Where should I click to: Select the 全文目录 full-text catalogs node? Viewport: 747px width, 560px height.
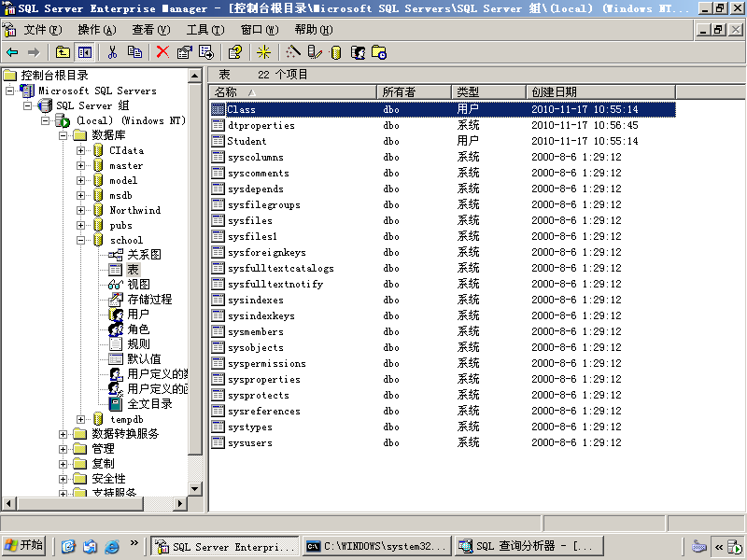point(149,404)
